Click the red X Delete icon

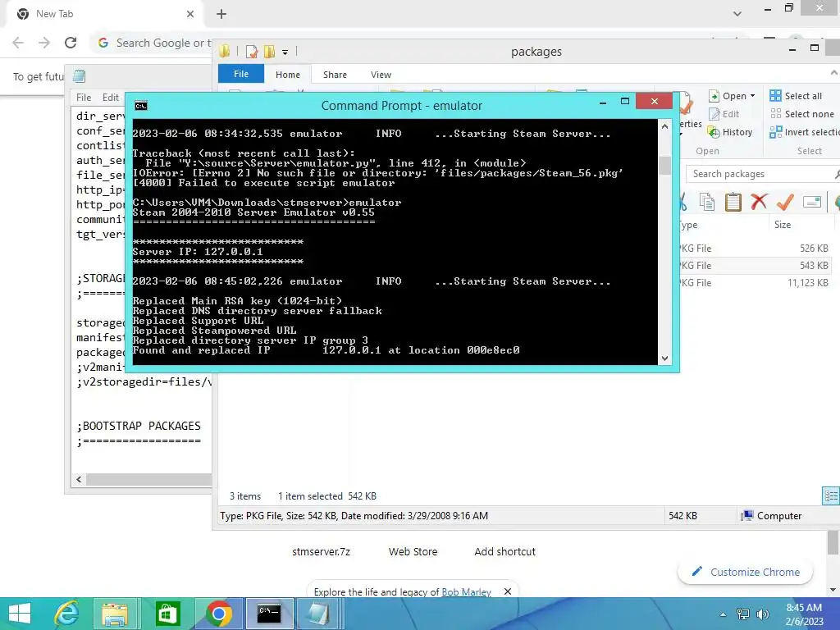(759, 202)
